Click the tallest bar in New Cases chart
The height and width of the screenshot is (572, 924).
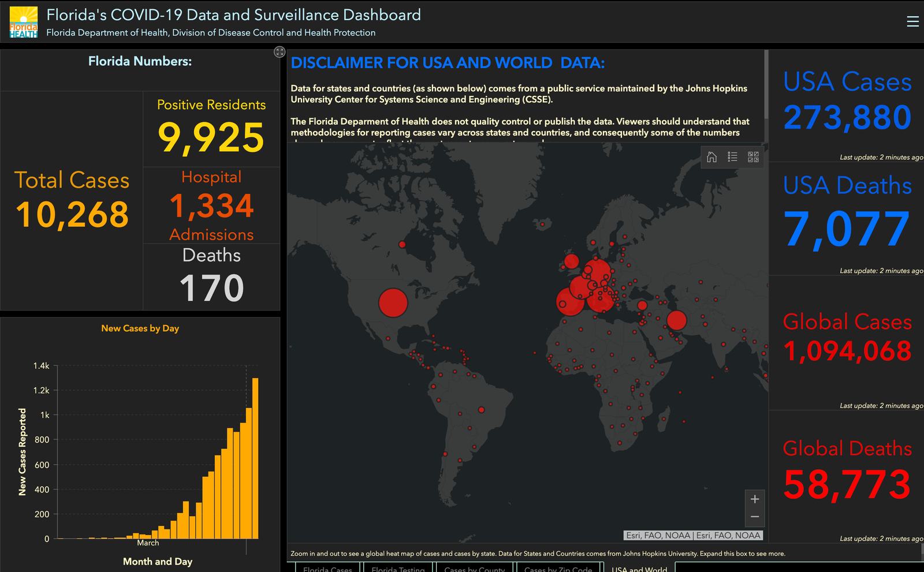(x=255, y=458)
